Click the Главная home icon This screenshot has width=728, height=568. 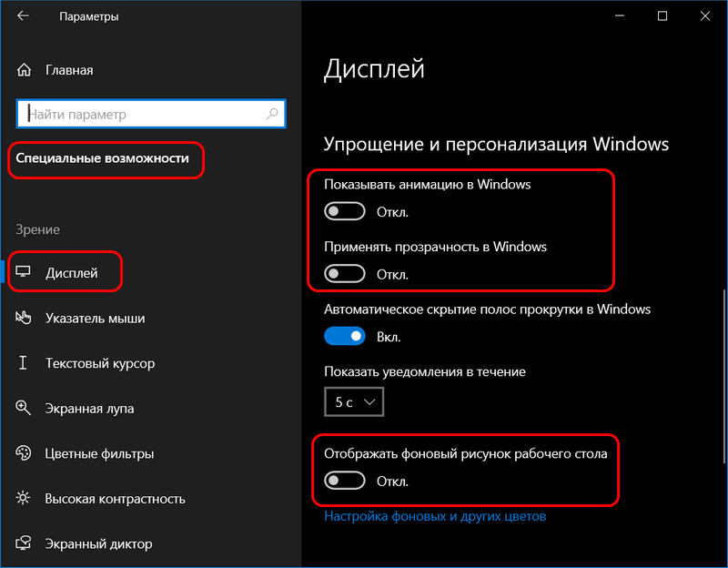tap(24, 70)
